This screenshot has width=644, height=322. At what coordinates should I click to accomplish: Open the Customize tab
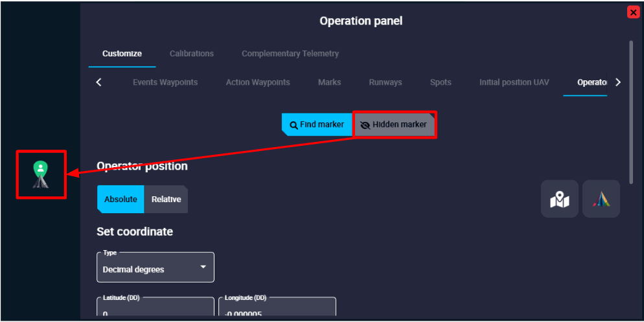(122, 54)
